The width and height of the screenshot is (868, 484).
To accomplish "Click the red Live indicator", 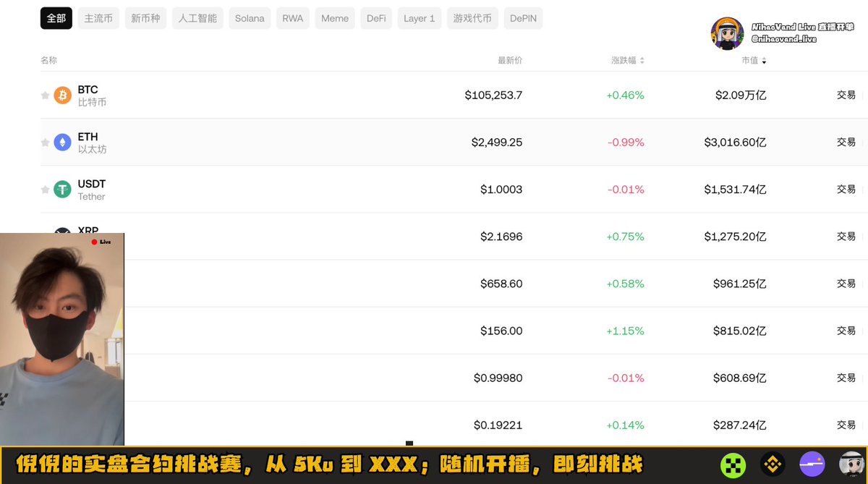I will coord(101,242).
